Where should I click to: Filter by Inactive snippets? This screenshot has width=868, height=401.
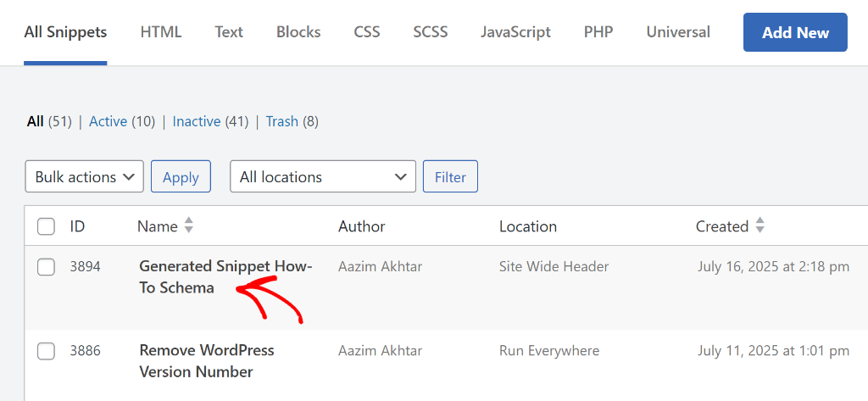pos(197,121)
